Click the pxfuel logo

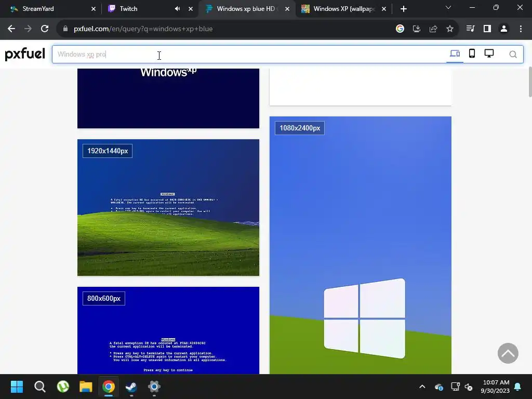[x=25, y=54]
